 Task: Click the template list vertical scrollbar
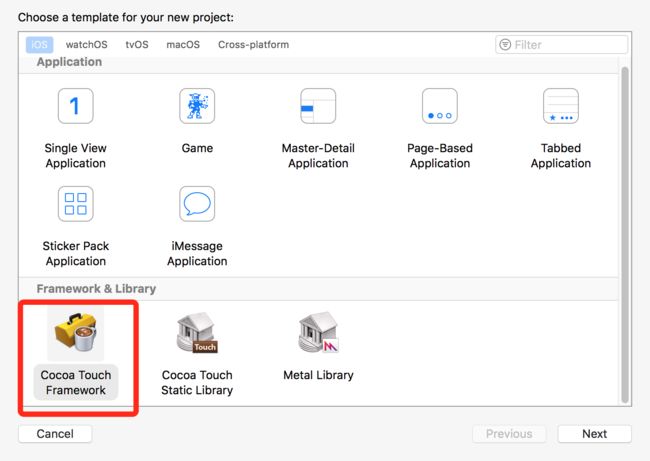coord(625,235)
